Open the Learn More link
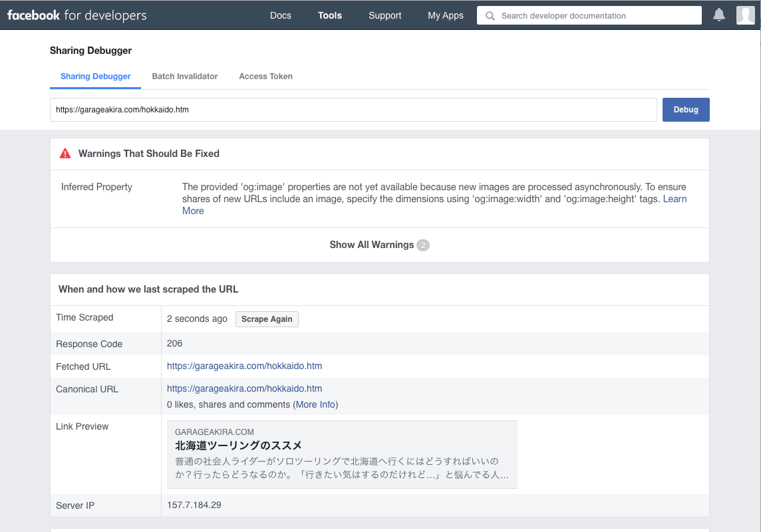 click(x=675, y=199)
